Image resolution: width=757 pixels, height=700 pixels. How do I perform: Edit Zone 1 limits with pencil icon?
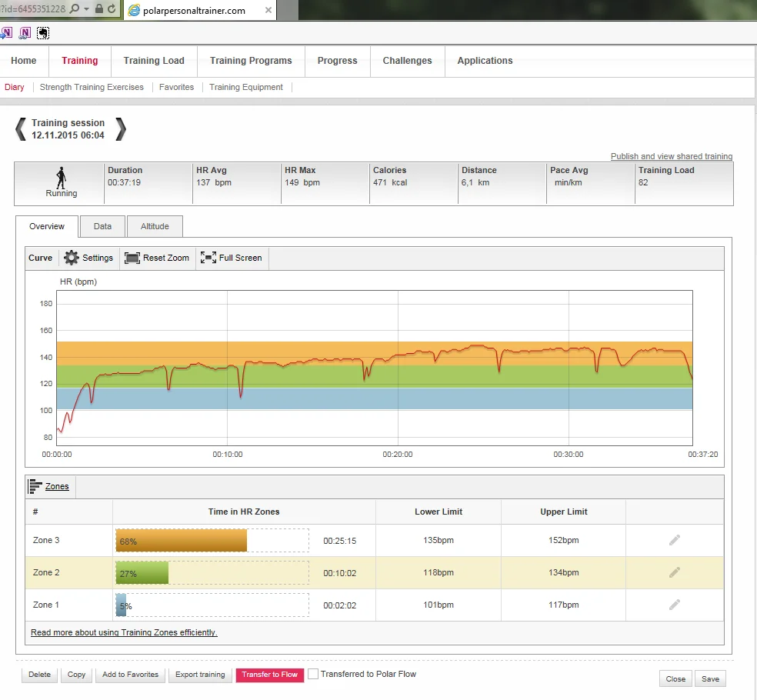tap(674, 605)
